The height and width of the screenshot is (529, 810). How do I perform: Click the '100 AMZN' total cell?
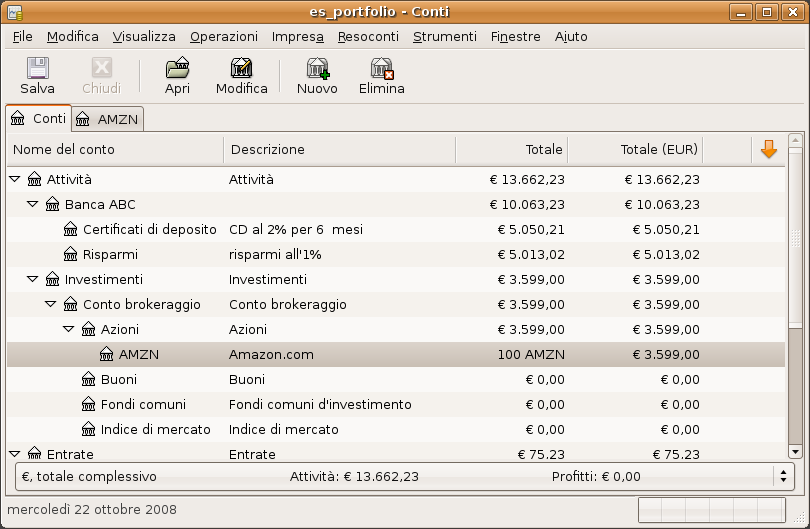pyautogui.click(x=531, y=354)
